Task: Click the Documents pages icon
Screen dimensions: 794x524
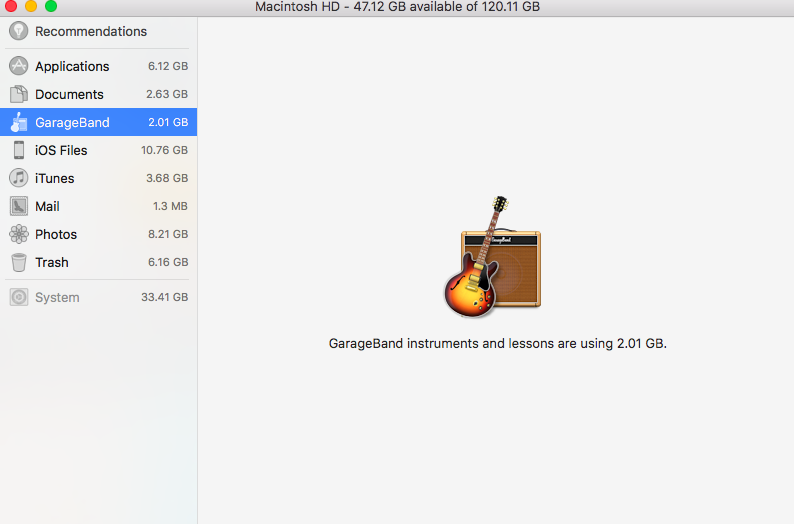Action: point(19,94)
